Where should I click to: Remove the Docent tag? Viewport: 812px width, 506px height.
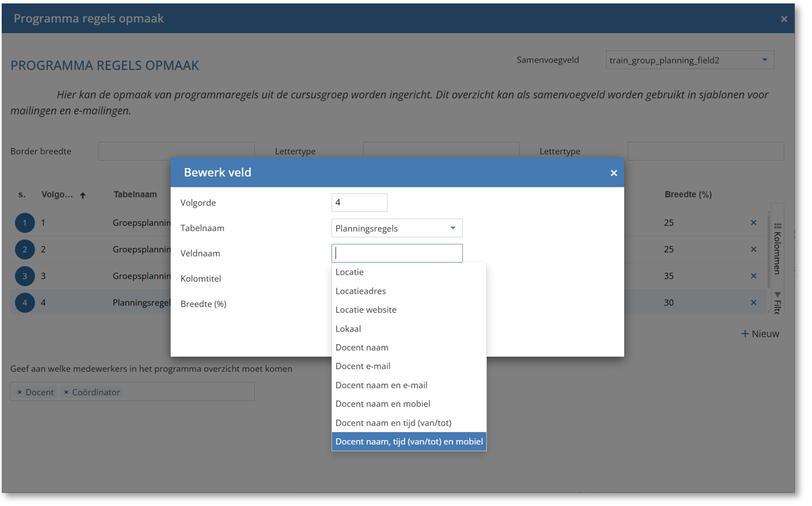(20, 392)
